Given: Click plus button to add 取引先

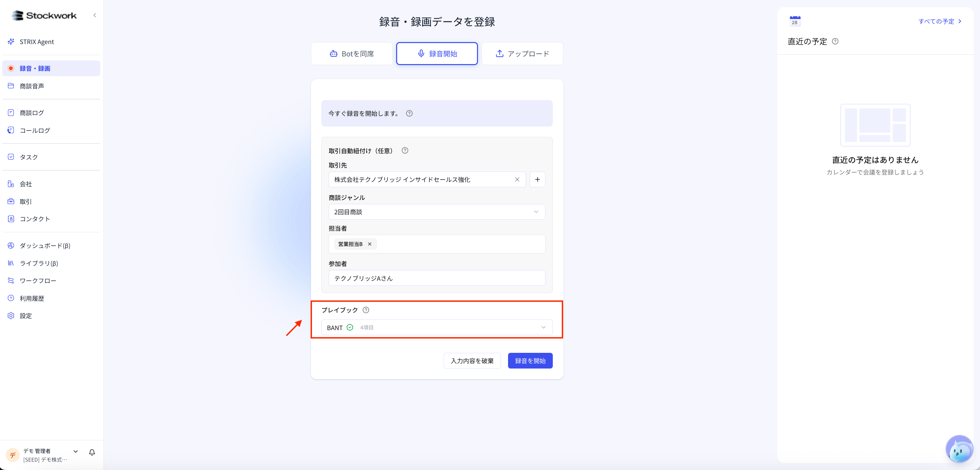Looking at the screenshot, I should (537, 180).
